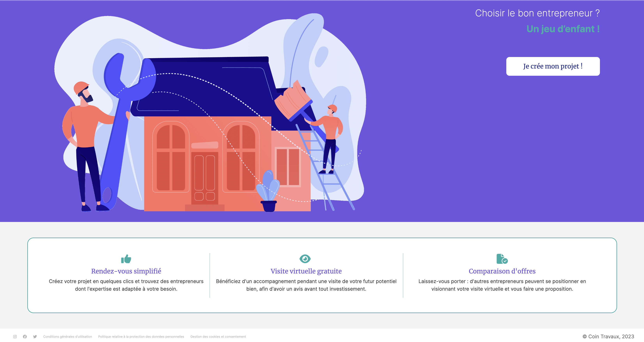Click the eye icon above Visite virtuelle gratuite
644x342 pixels.
coord(305,258)
